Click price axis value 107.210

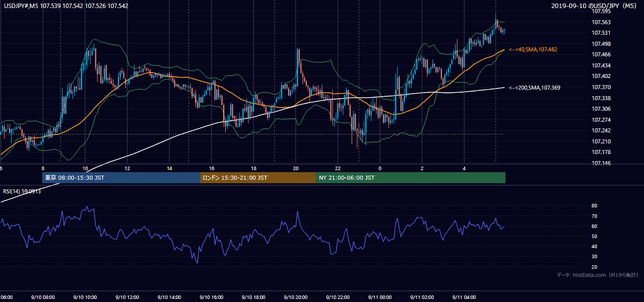tap(600, 141)
